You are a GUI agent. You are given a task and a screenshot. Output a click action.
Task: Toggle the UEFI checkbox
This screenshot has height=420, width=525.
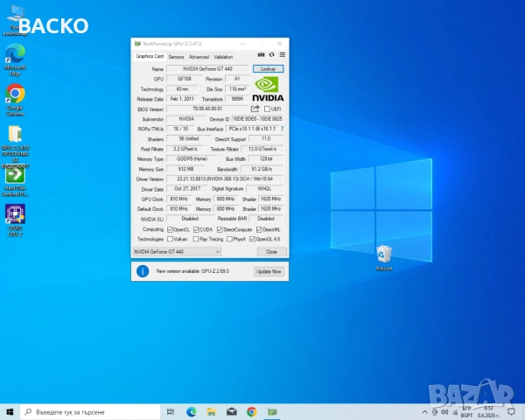point(267,108)
